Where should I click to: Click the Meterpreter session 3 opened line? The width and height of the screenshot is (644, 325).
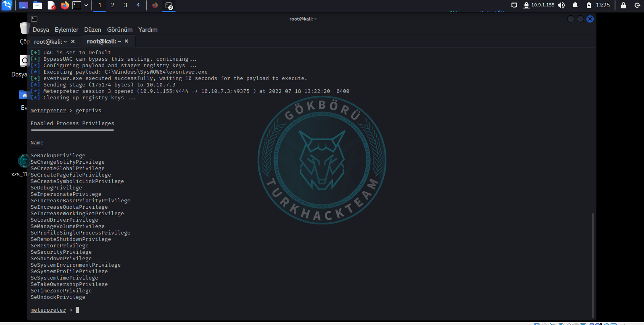pos(190,91)
